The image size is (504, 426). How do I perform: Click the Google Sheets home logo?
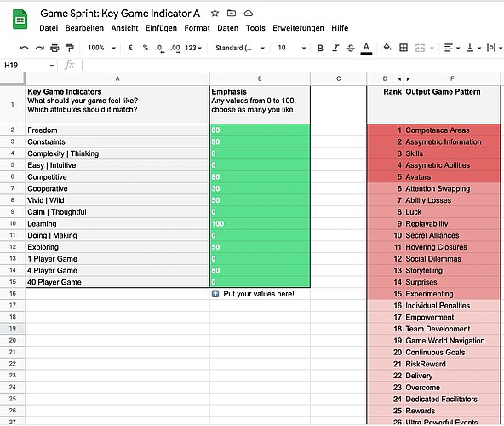tap(20, 20)
